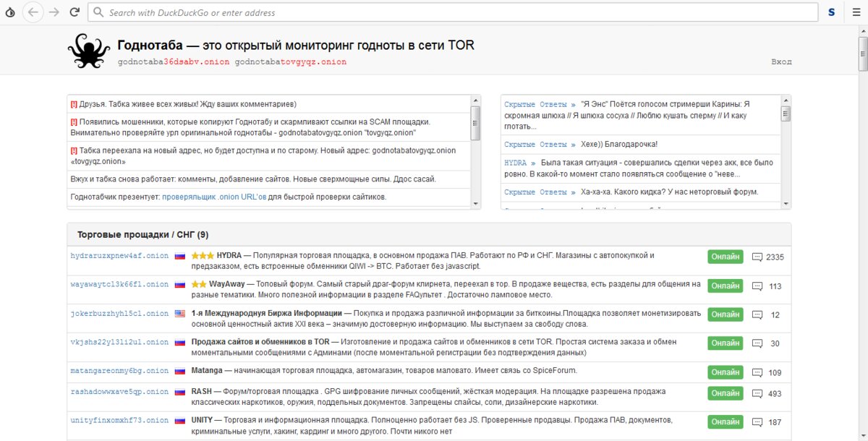Click Онлайн status button for Matanga
This screenshot has width=868, height=441.
(725, 372)
